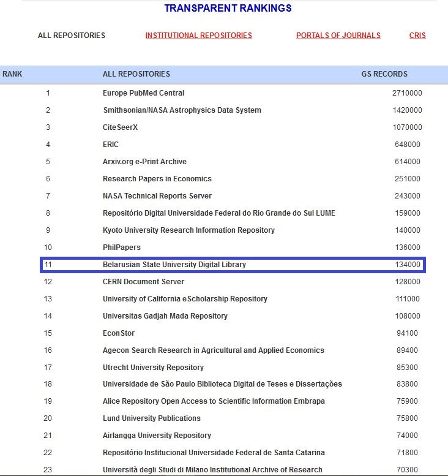Click the 136000 records value
The width and height of the screenshot is (448, 476).
pos(408,247)
